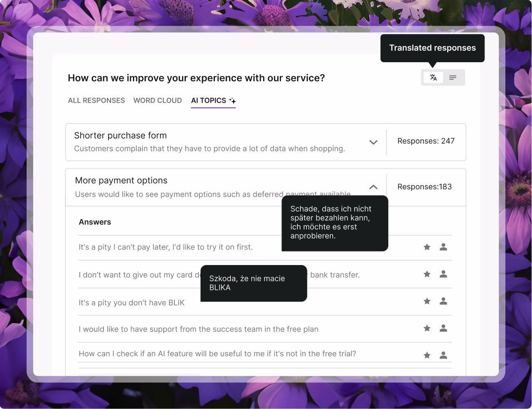This screenshot has height=409, width=532.
Task: Click the person icon on the last answer row
Action: point(443,355)
